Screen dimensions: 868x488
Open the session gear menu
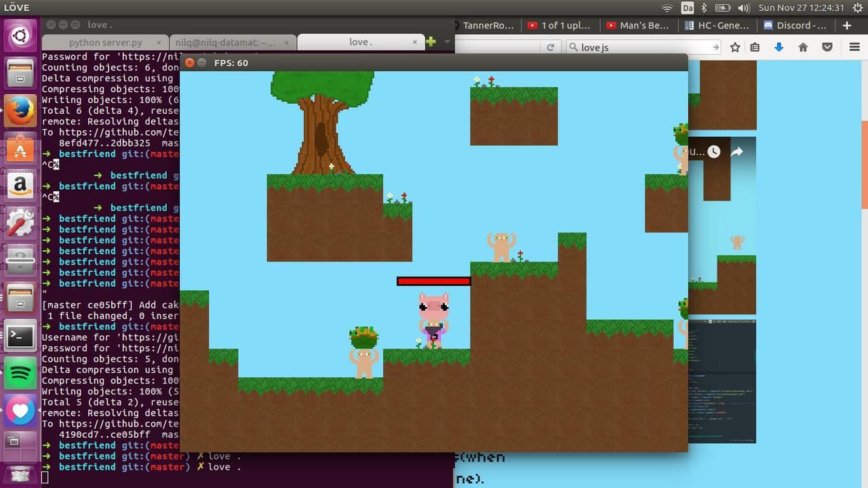point(856,7)
